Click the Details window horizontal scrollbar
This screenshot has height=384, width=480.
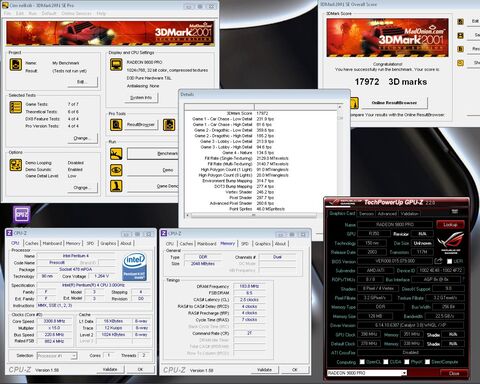click(253, 215)
